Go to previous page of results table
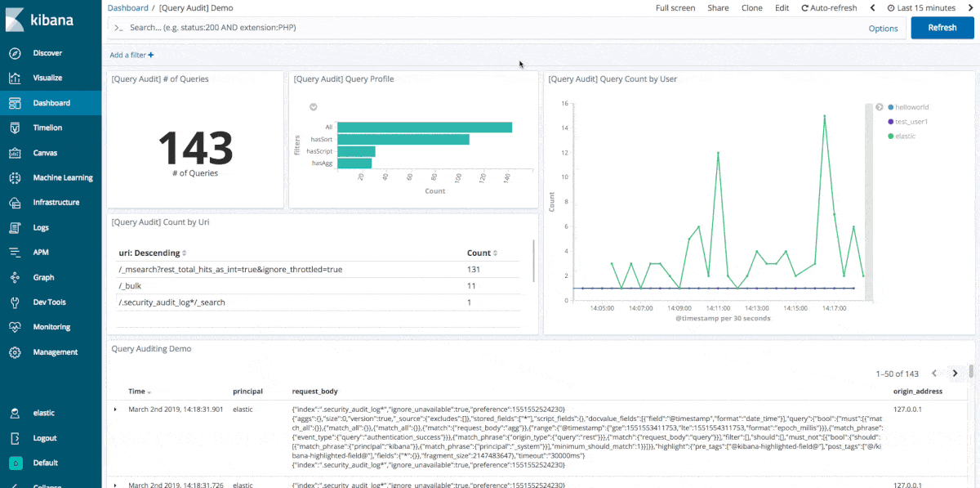980x488 pixels. (x=933, y=374)
